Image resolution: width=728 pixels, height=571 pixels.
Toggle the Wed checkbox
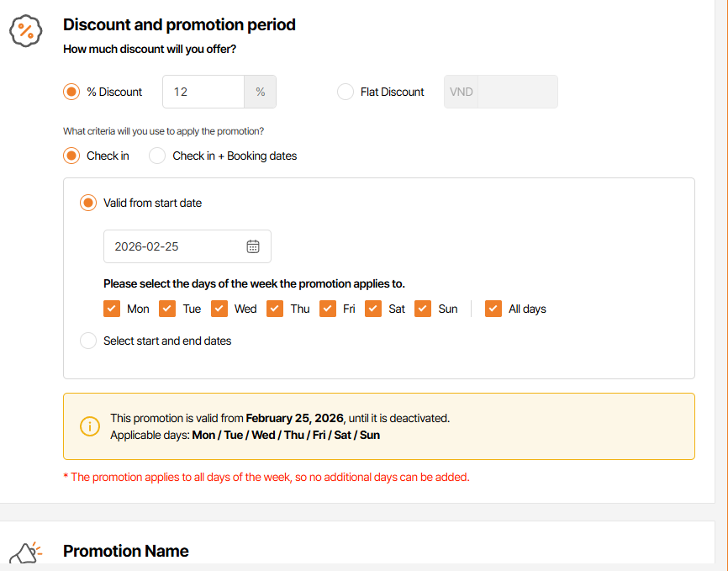click(219, 309)
